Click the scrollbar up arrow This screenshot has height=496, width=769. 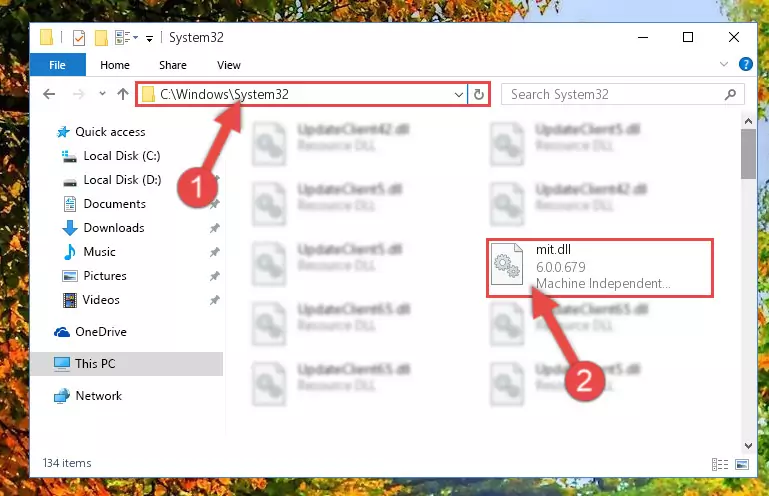pyautogui.click(x=748, y=121)
